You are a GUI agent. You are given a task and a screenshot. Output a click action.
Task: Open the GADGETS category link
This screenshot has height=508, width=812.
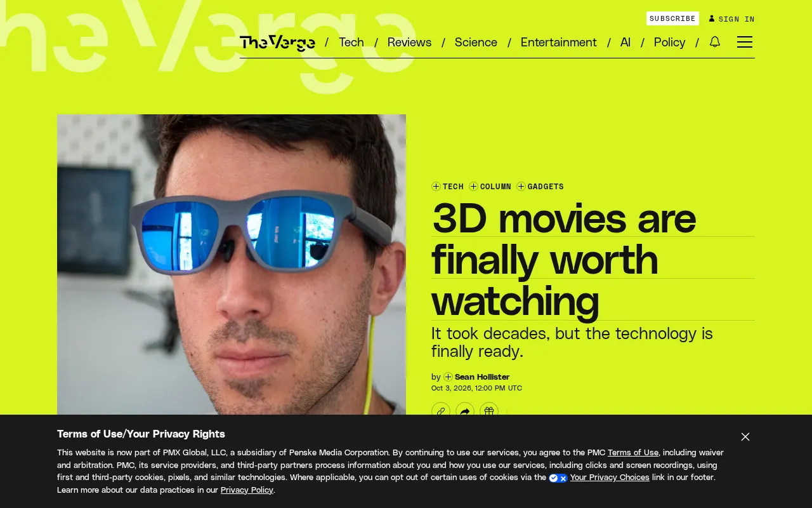(546, 186)
